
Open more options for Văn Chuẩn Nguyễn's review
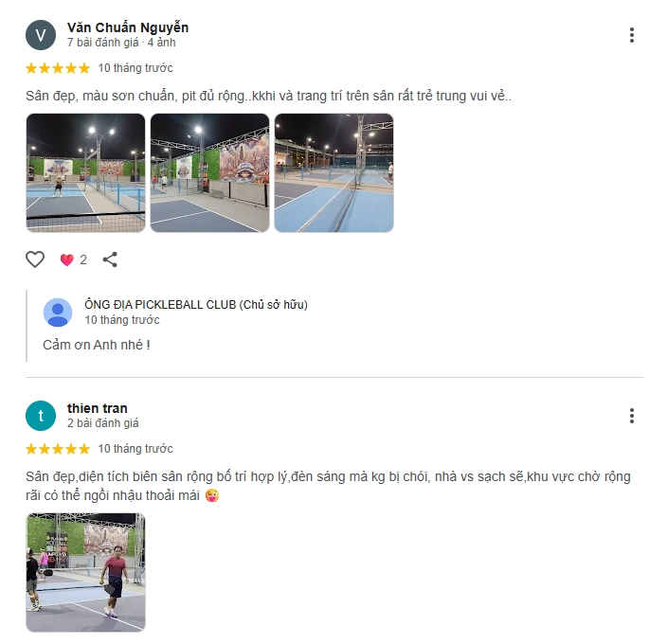[x=632, y=35]
